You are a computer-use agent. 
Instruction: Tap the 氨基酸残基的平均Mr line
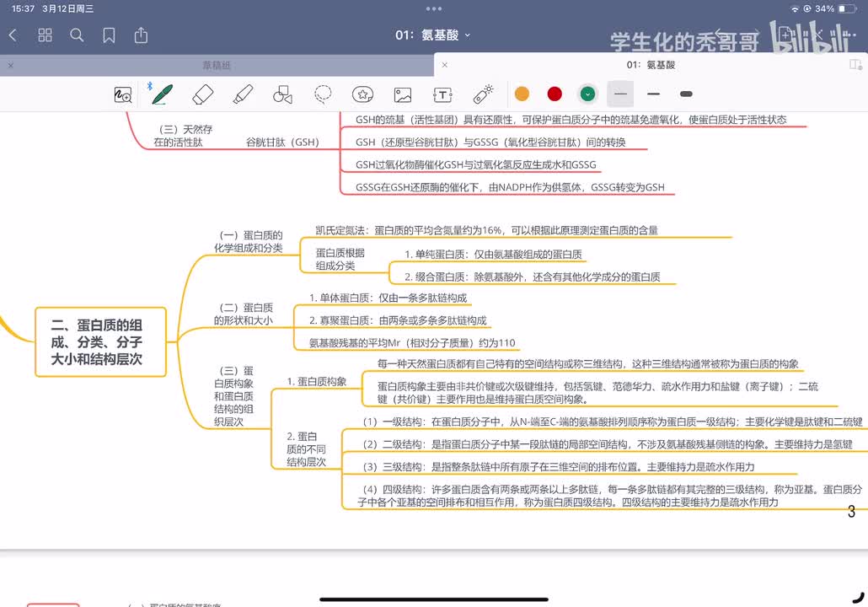click(412, 343)
